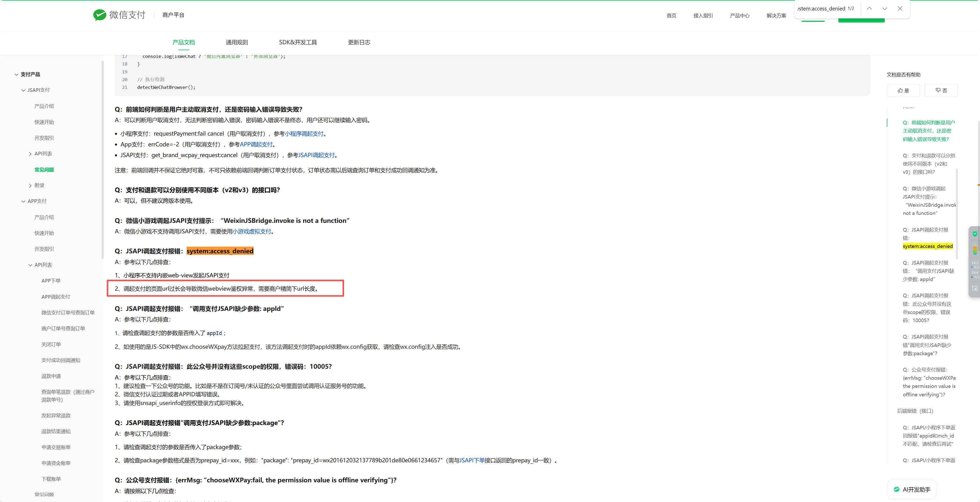Click screenshot crop icon in floating widget
This screenshot has width=980, height=502.
[x=975, y=289]
